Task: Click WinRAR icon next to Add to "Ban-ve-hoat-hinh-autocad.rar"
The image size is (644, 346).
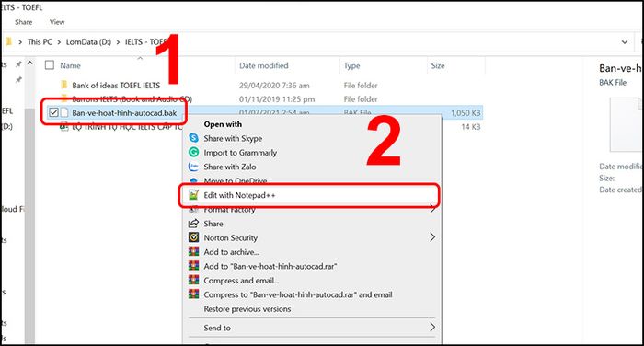Action: pos(193,266)
